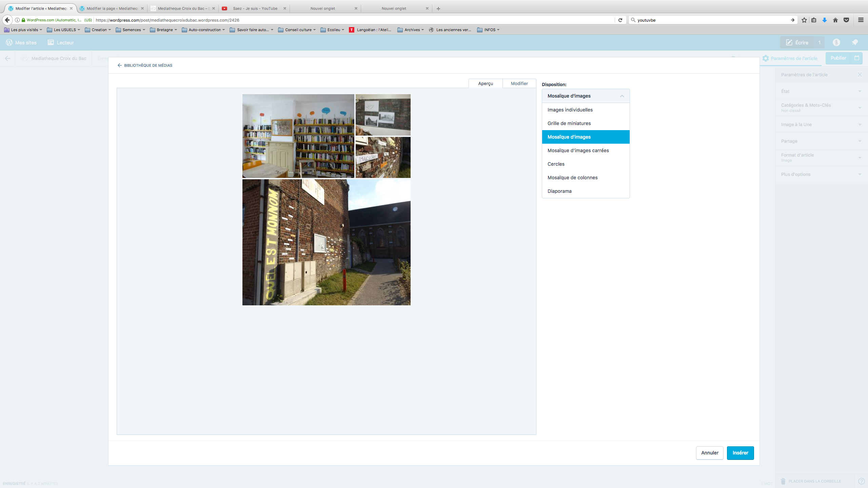The image size is (868, 488).
Task: Click the back arrow beside Bibliothèque de médias
Action: 119,65
